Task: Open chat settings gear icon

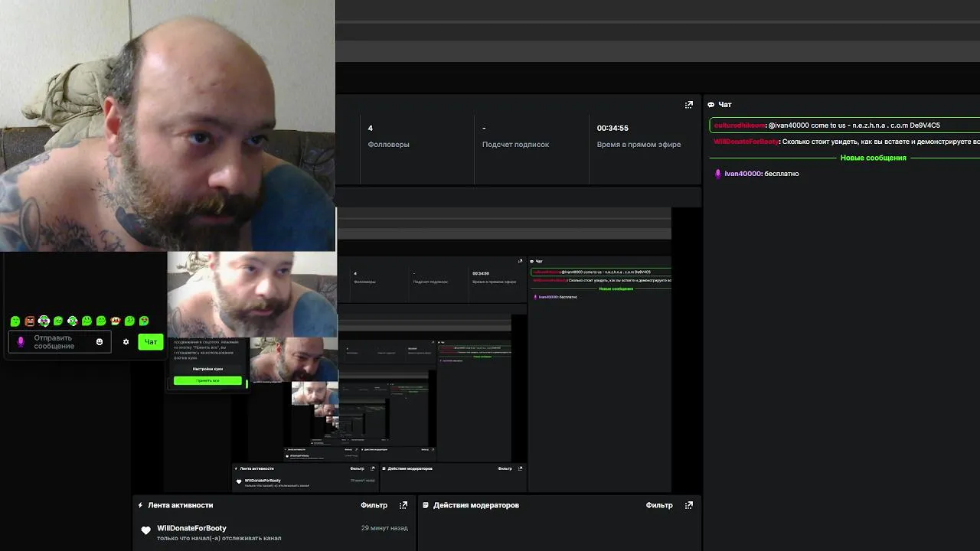Action: 126,342
